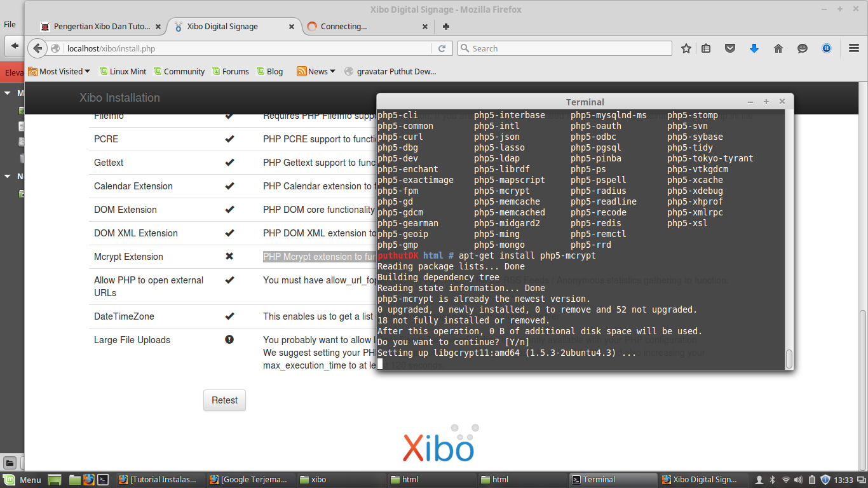Image resolution: width=868 pixels, height=488 pixels.
Task: Select 'Large File Uploads' row label
Action: coord(132,340)
